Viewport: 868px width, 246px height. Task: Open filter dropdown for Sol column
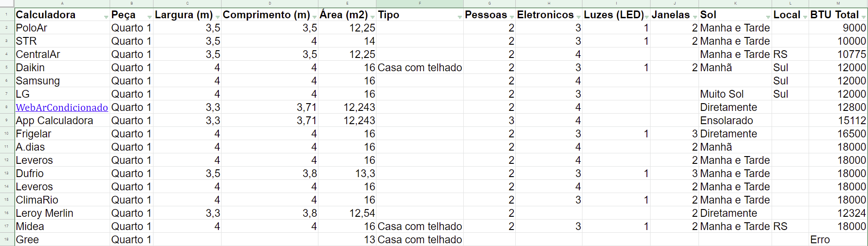tap(768, 17)
